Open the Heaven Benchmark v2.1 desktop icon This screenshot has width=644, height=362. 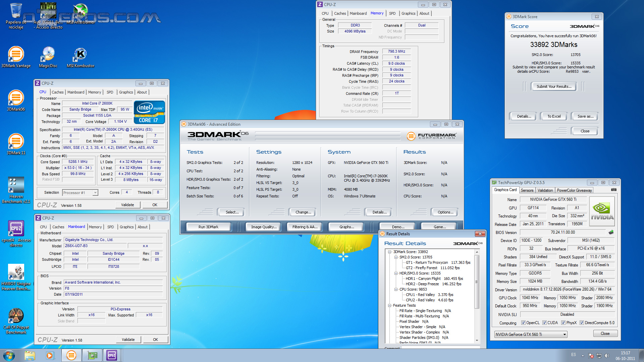pyautogui.click(x=16, y=190)
